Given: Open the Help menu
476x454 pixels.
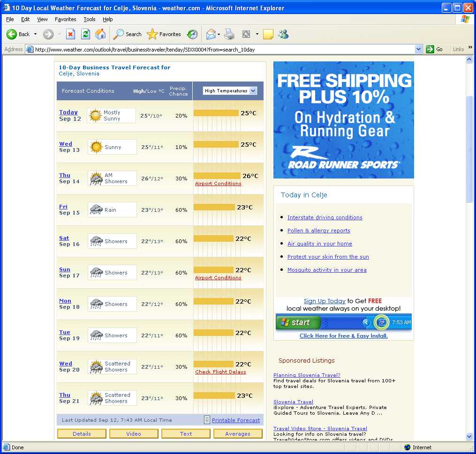Looking at the screenshot, I should click(x=108, y=19).
